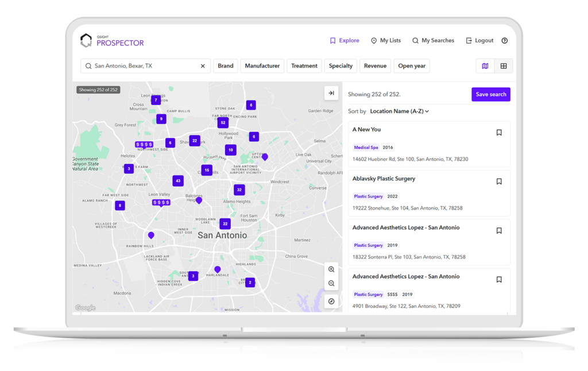The height and width of the screenshot is (371, 588).
Task: Select the map view icon
Action: pos(484,65)
